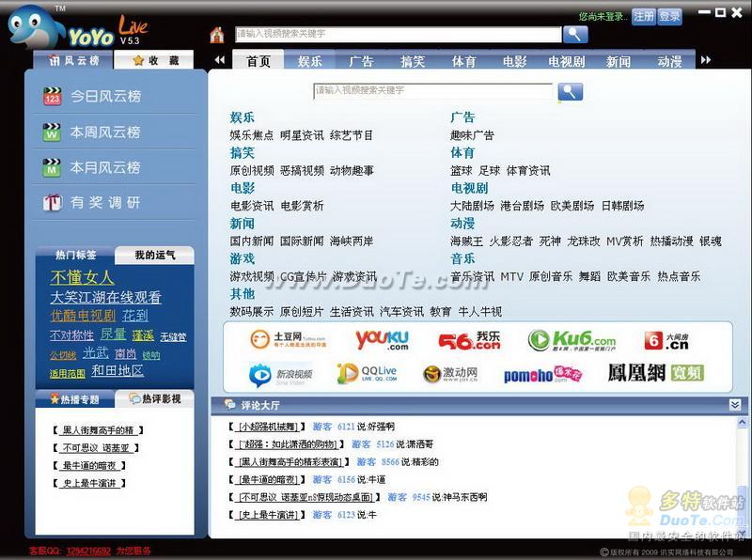Select the 搞笑 tab
The width and height of the screenshot is (752, 560).
coord(413,61)
